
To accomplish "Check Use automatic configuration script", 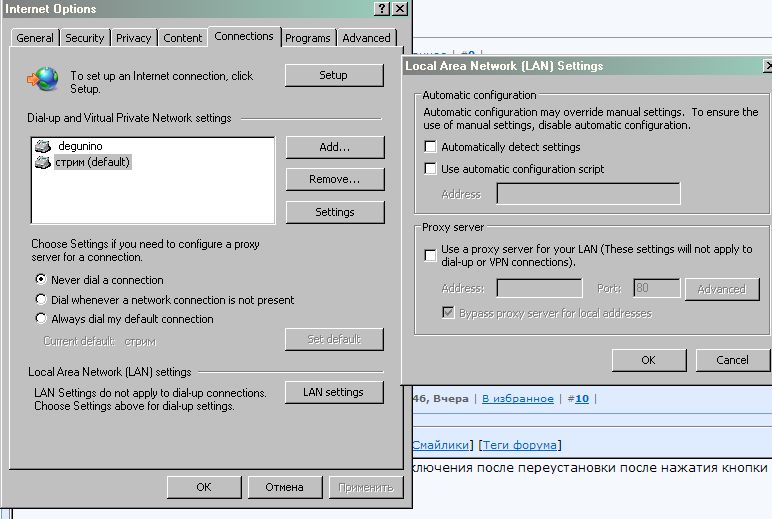I will pyautogui.click(x=431, y=169).
